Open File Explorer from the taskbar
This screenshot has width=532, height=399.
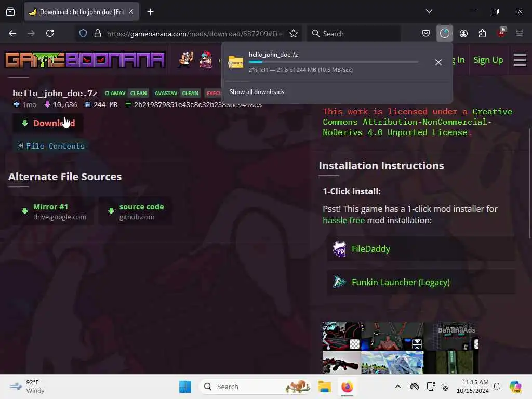[x=324, y=387]
